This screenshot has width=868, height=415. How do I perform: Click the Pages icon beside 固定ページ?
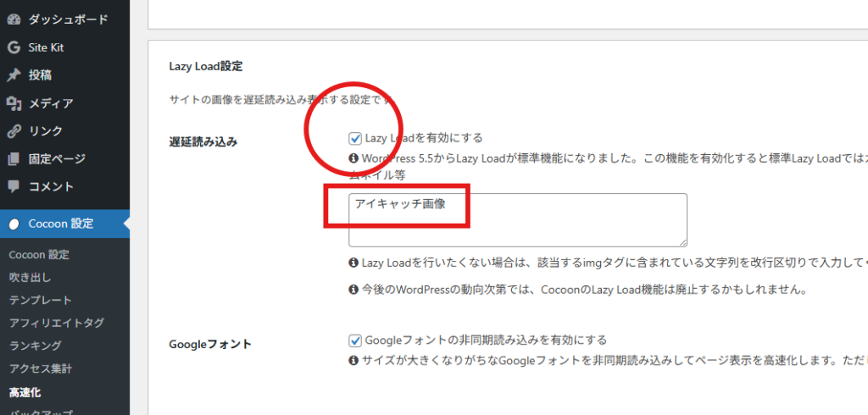coord(14,158)
